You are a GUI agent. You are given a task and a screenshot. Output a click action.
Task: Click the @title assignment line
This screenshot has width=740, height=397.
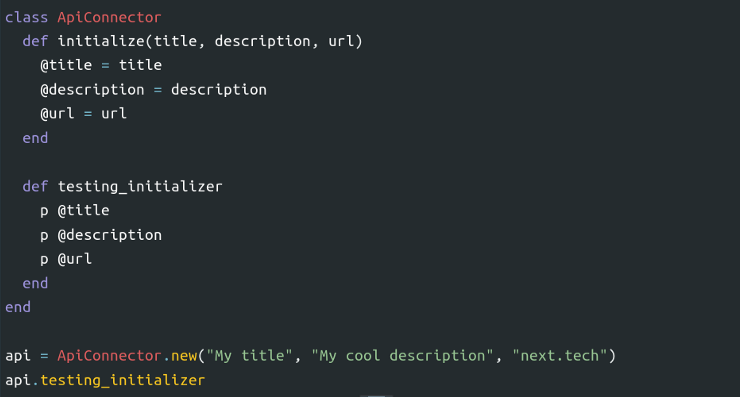click(101, 65)
